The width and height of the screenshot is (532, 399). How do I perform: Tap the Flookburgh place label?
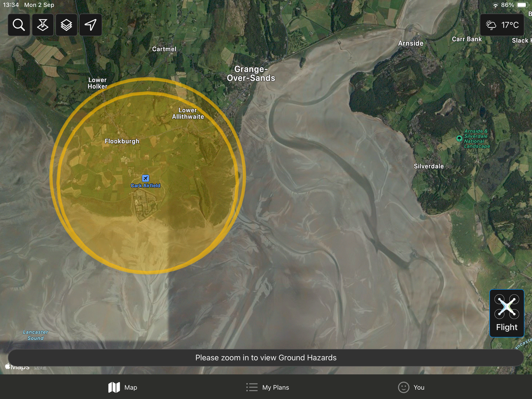[x=122, y=141]
